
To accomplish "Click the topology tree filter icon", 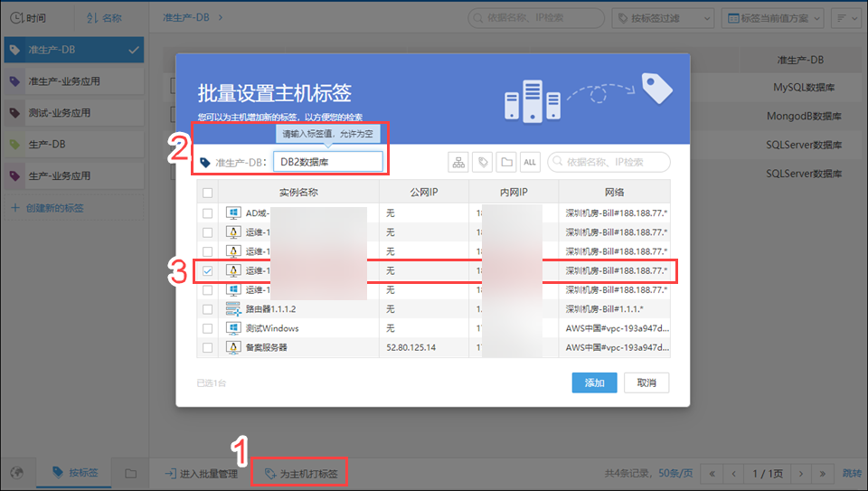I will [x=459, y=163].
